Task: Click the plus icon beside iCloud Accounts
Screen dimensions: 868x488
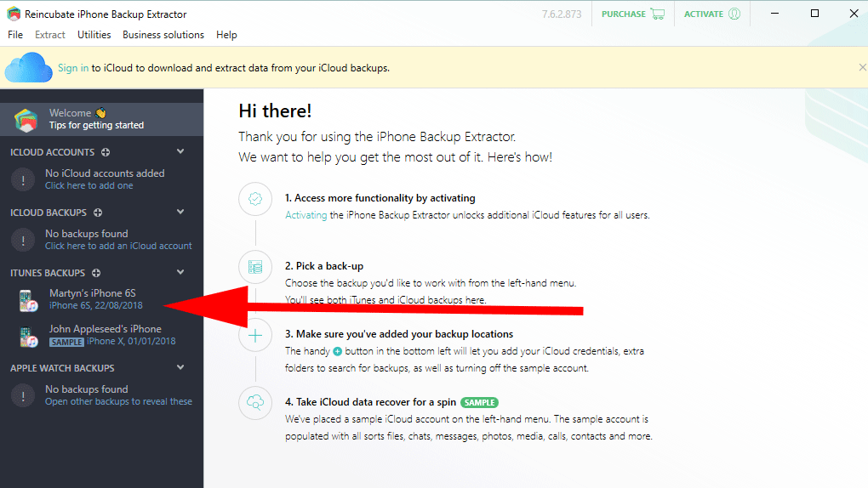Action: coord(106,152)
